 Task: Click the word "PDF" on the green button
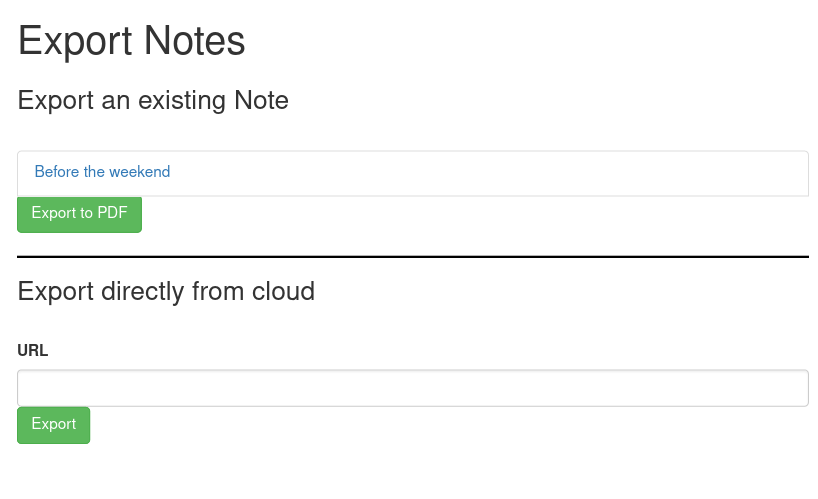(112, 213)
